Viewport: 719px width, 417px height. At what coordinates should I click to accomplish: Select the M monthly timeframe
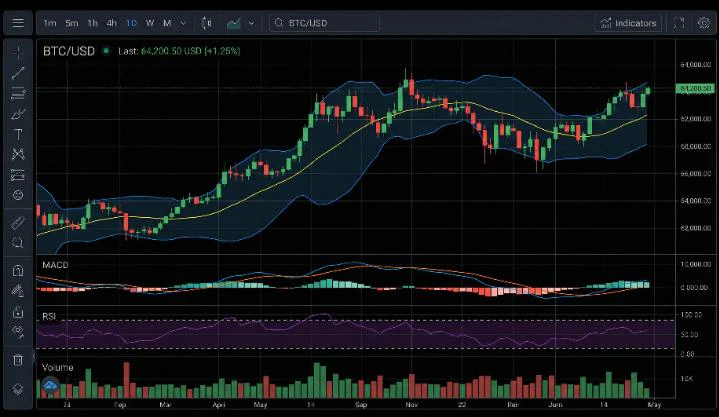[x=167, y=23]
